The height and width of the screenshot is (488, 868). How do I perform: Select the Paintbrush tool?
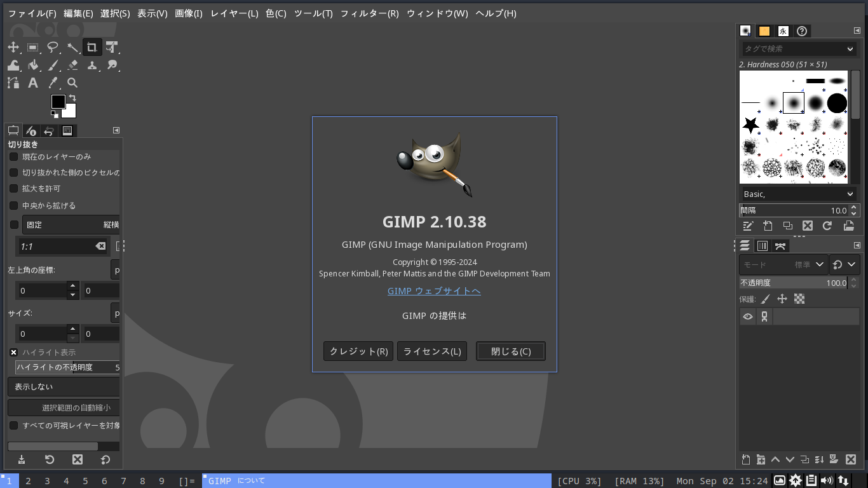tap(53, 65)
